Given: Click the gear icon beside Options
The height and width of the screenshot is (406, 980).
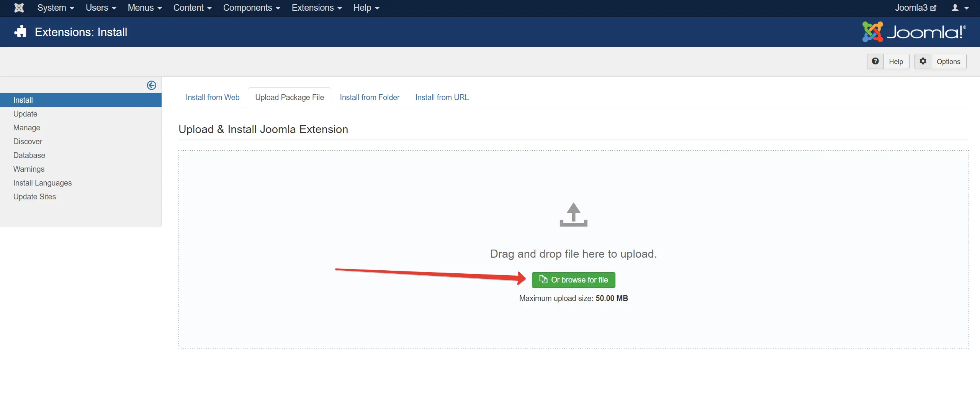Looking at the screenshot, I should pos(923,61).
